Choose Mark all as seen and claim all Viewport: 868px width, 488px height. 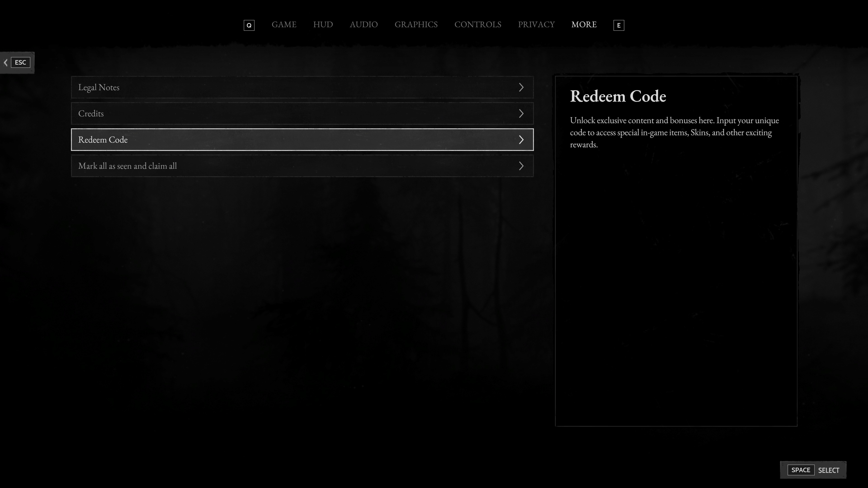pos(302,166)
